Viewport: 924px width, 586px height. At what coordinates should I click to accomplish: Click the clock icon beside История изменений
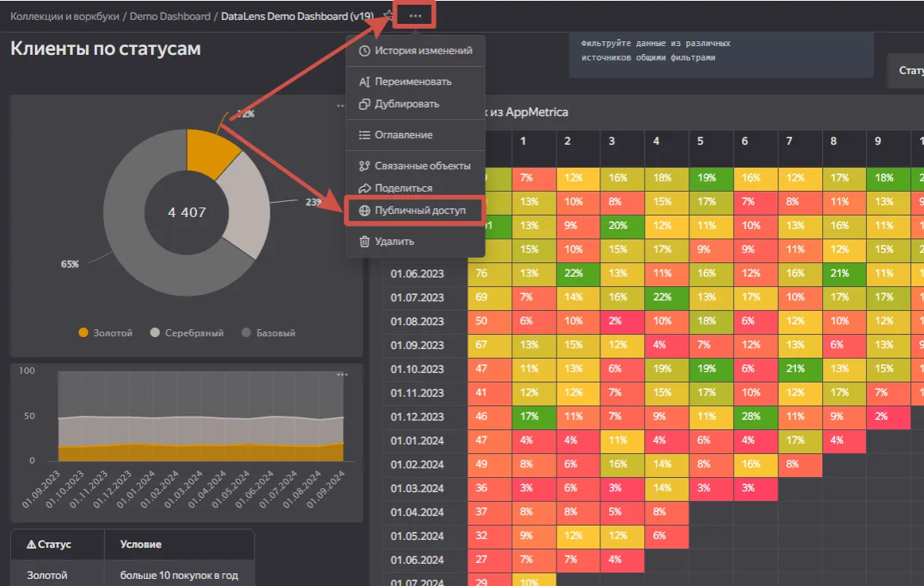click(x=364, y=51)
